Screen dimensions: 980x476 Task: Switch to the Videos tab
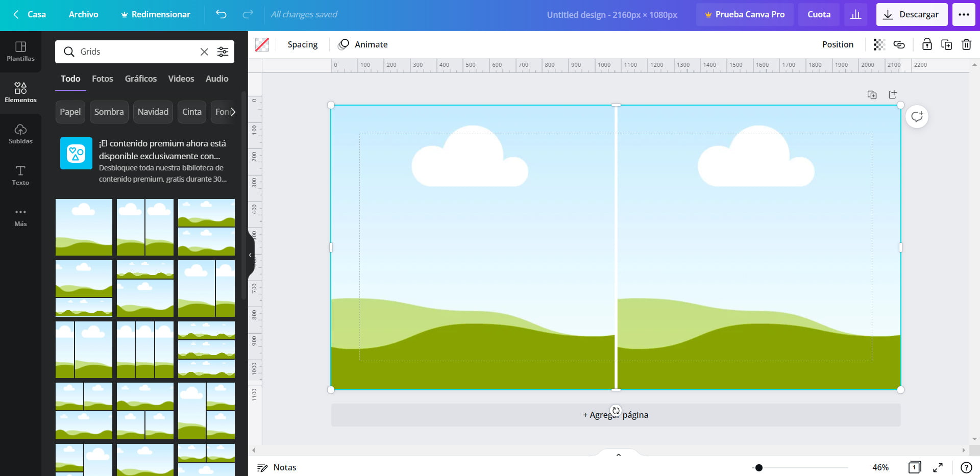181,79
